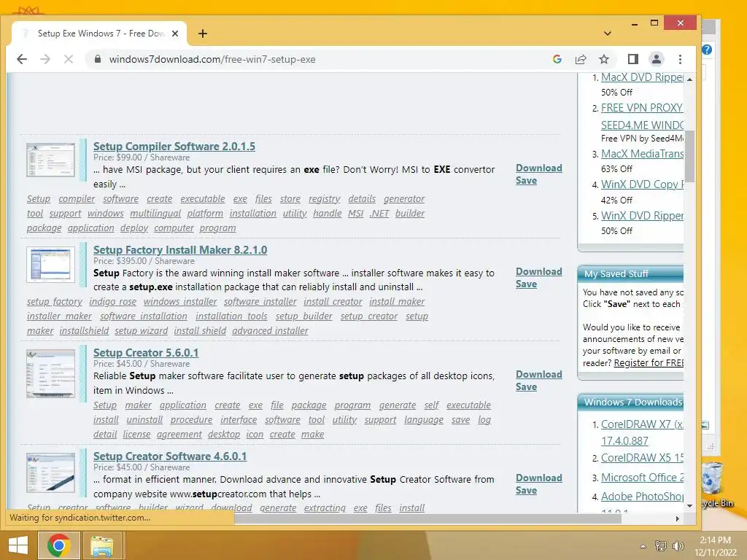Show hidden tray icons arrow
Viewport: 747px width, 560px height.
coord(643,546)
